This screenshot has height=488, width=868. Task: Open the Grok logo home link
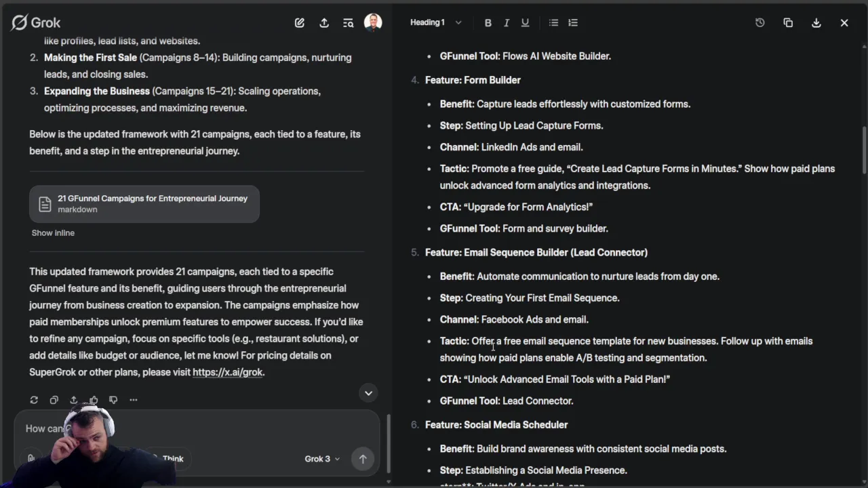36,22
